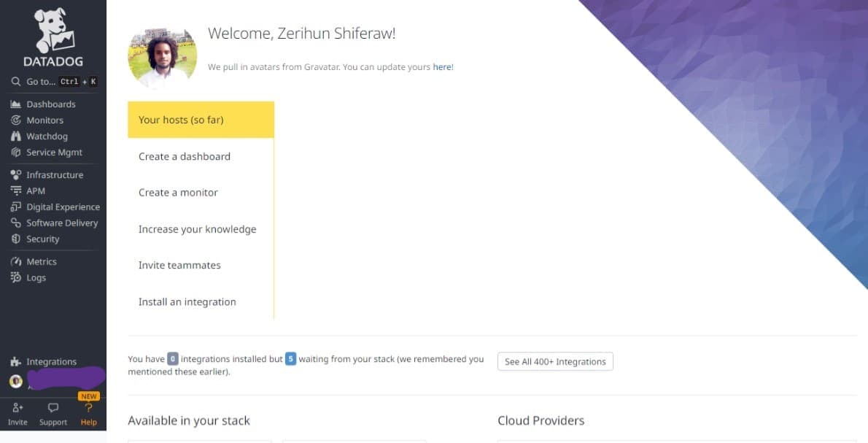Screen dimensions: 868x443
Task: Click the Invite person icon
Action: 18,409
